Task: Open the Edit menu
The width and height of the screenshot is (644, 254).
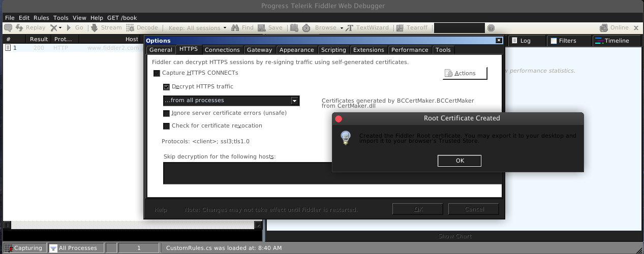Action: 24,18
